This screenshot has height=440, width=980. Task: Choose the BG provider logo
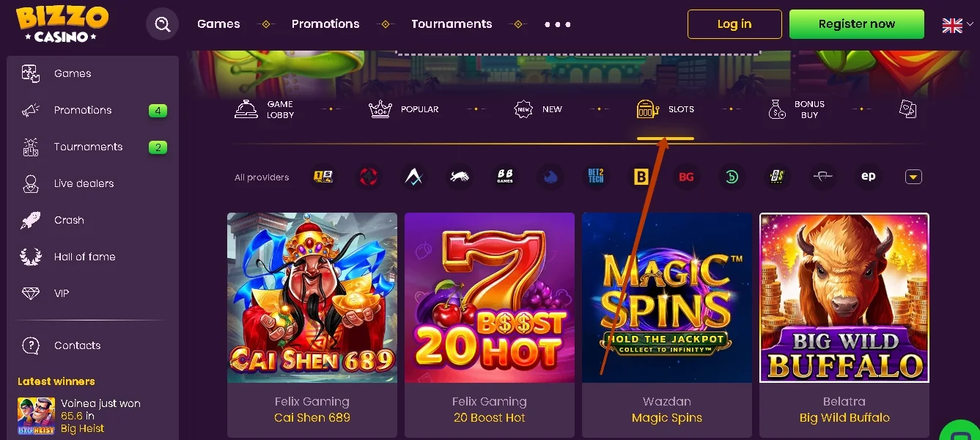[x=686, y=177]
